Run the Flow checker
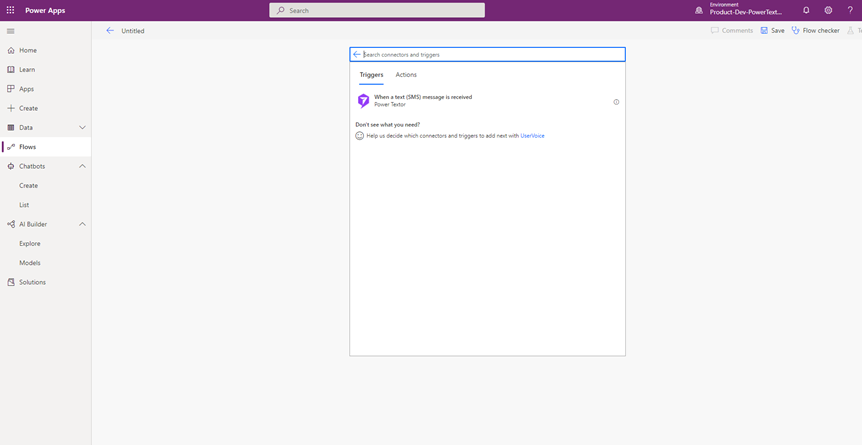This screenshot has width=862, height=445. pos(821,31)
